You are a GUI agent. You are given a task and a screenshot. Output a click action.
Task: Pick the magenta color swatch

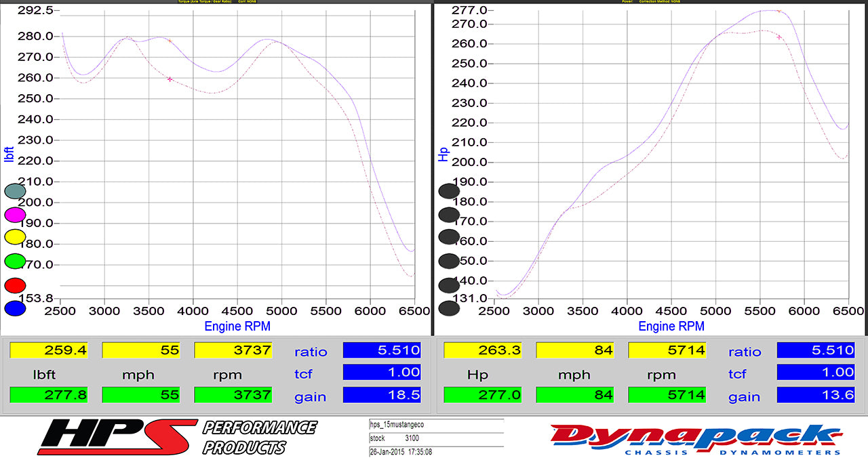tap(14, 214)
